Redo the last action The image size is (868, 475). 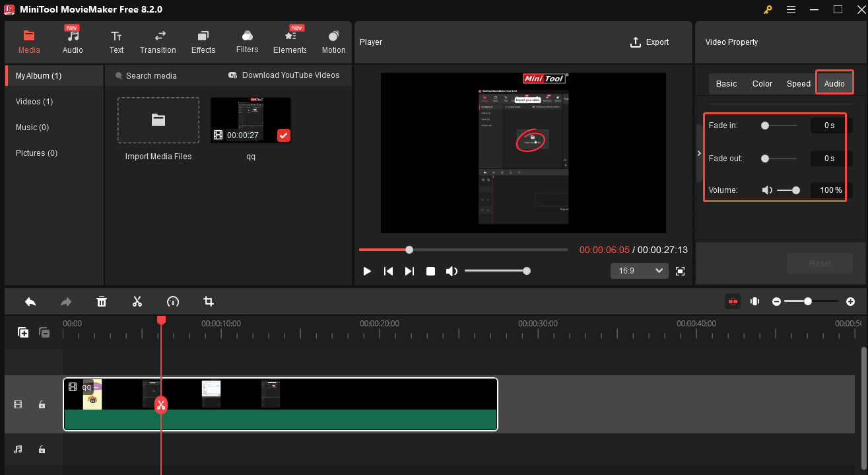66,302
